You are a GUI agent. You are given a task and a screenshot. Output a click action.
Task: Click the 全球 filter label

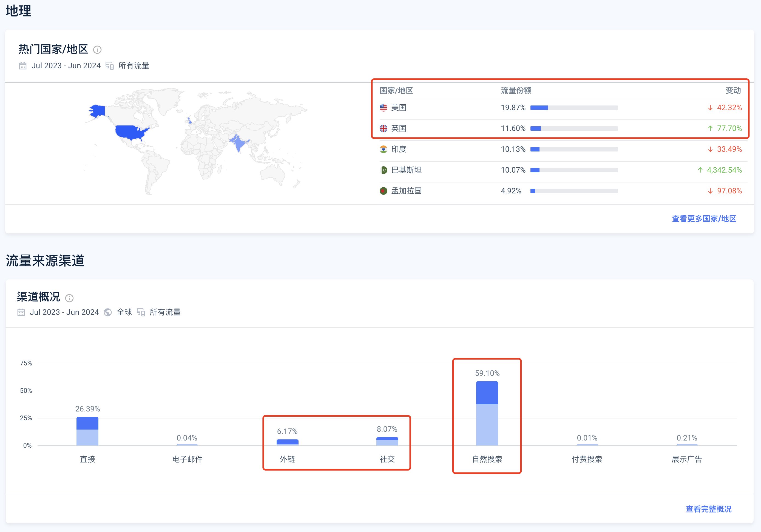[x=124, y=312]
